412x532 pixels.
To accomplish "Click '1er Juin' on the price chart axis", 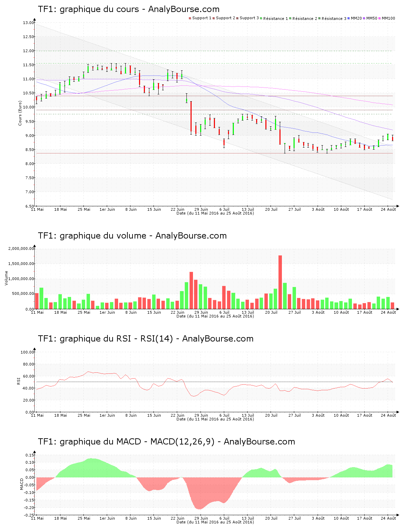I will (x=107, y=209).
